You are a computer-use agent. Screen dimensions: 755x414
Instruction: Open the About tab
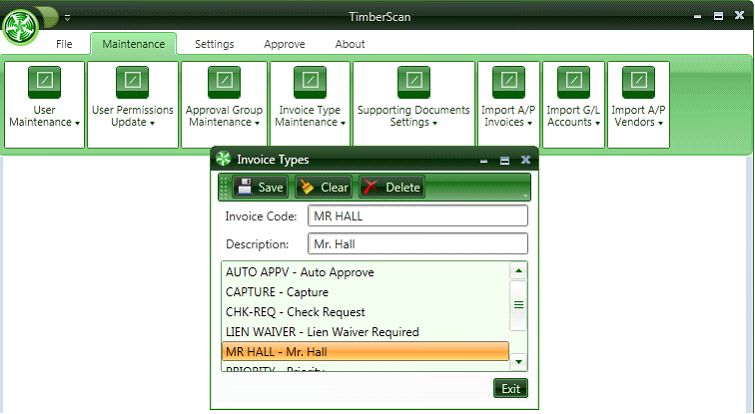pyautogui.click(x=350, y=44)
